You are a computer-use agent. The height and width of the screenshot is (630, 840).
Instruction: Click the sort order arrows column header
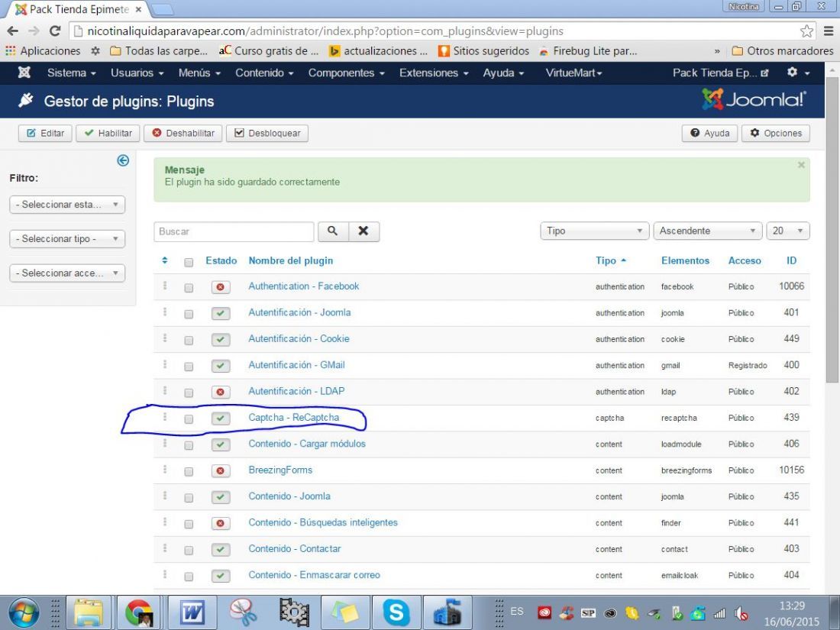tap(164, 260)
